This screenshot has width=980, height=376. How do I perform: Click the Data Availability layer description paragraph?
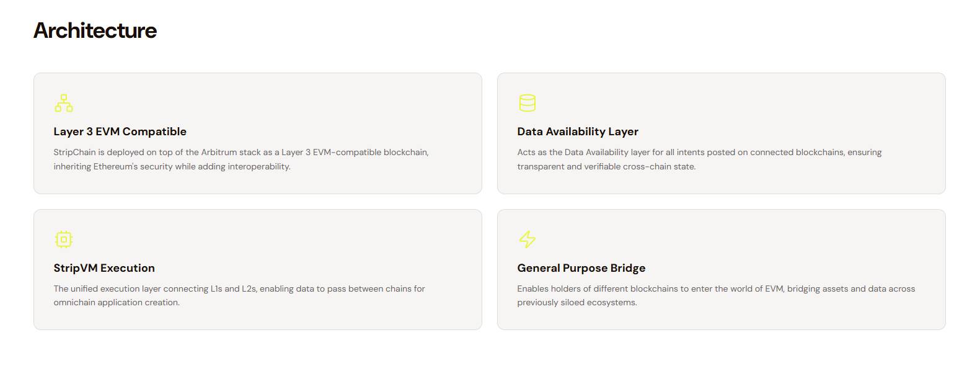coord(699,159)
